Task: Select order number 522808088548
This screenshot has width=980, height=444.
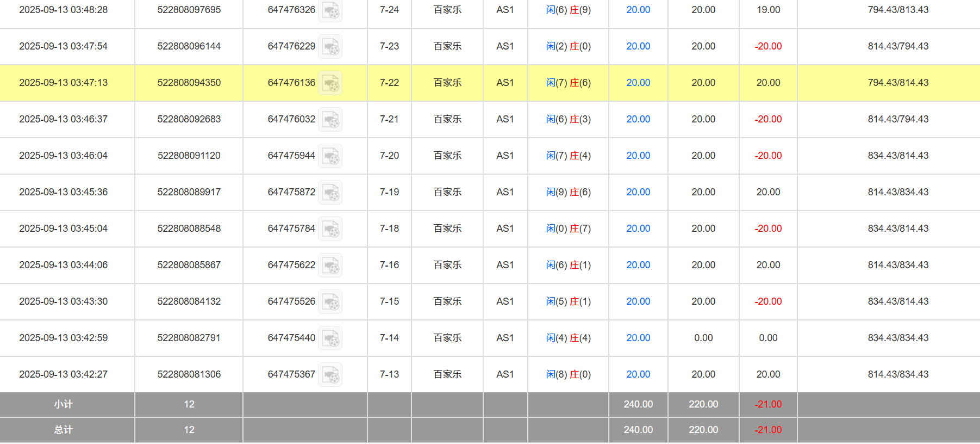Action: [189, 229]
